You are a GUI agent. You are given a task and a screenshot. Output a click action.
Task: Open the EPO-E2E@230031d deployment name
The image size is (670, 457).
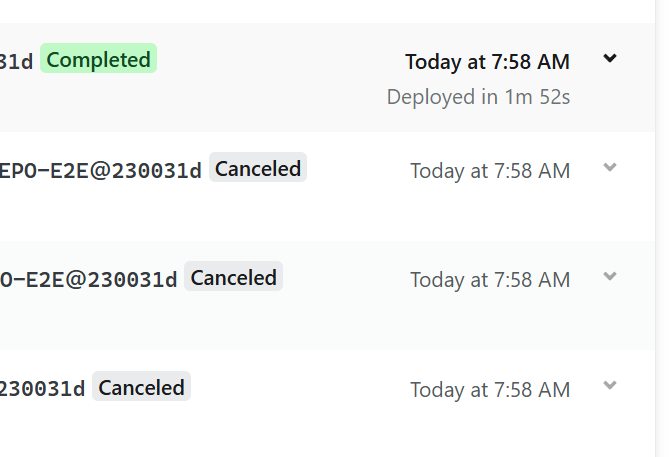pos(101,170)
